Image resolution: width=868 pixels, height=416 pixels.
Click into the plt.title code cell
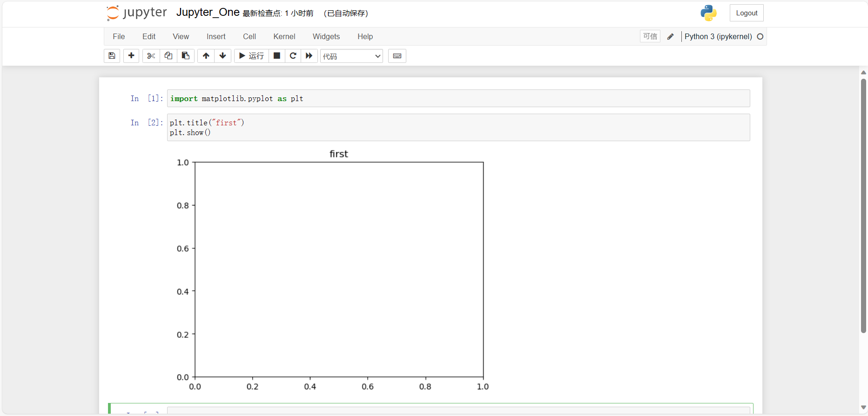point(458,127)
